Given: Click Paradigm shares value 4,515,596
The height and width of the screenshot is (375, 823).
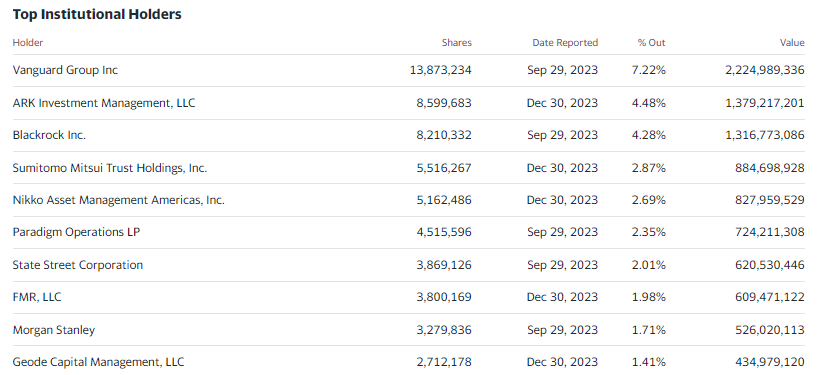Looking at the screenshot, I should pos(444,232).
